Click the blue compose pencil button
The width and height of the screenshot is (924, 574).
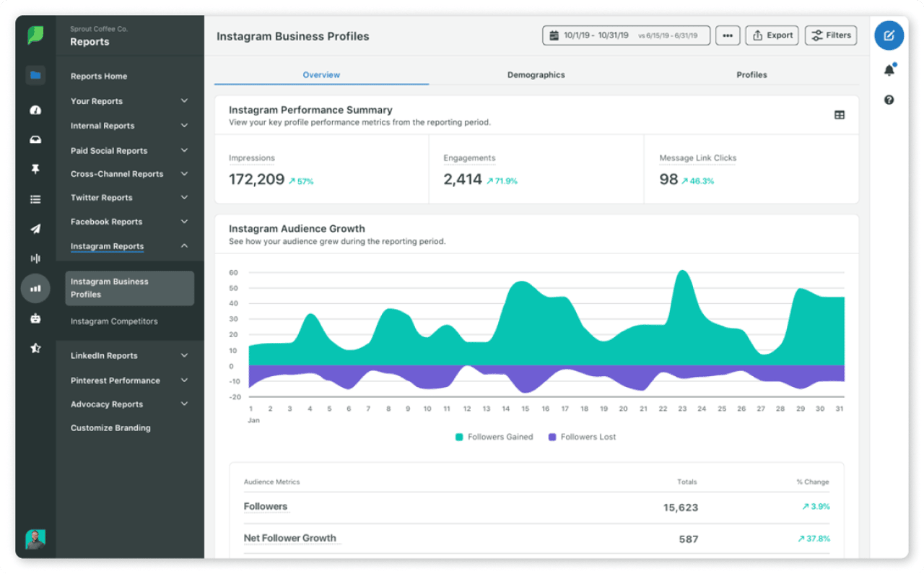tap(889, 35)
